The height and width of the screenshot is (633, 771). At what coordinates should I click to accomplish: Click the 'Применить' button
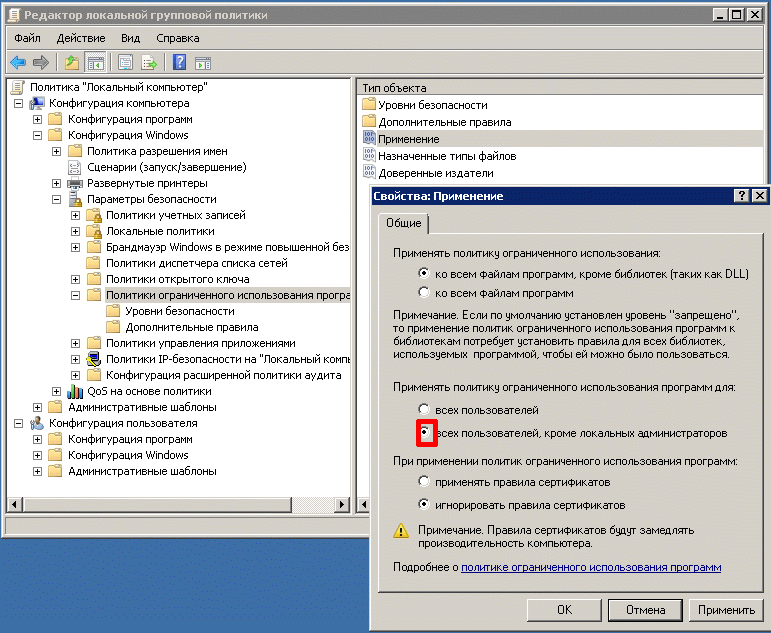726,610
